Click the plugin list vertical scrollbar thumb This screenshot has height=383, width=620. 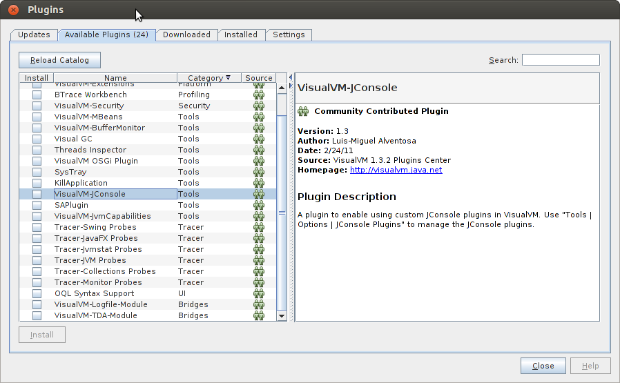(282, 213)
